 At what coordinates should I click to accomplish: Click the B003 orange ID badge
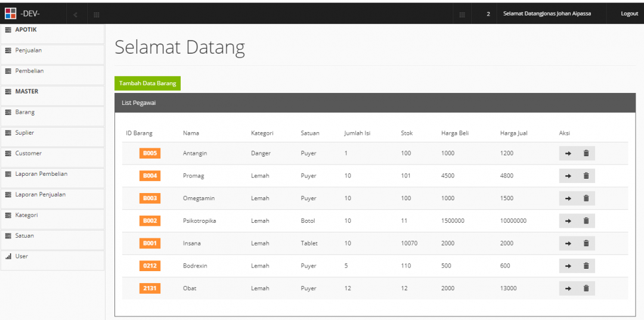[150, 198]
